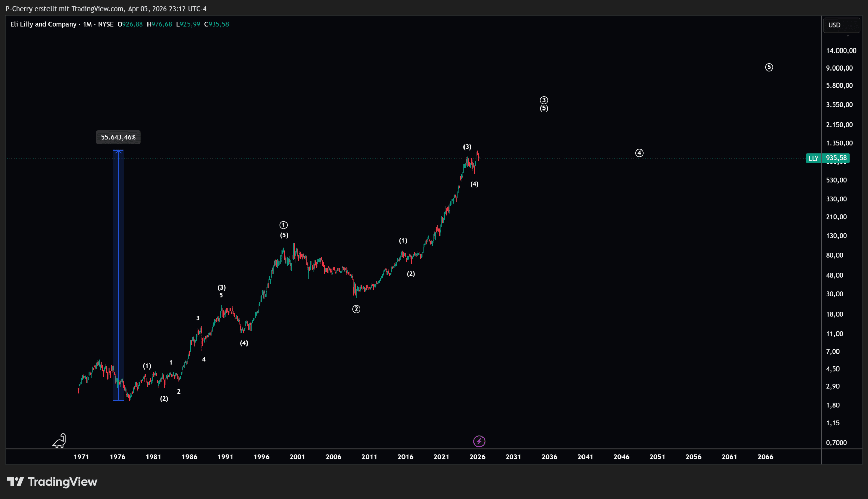Image resolution: width=868 pixels, height=499 pixels.
Task: Click the 55.643,46% measurement label
Action: [x=118, y=137]
